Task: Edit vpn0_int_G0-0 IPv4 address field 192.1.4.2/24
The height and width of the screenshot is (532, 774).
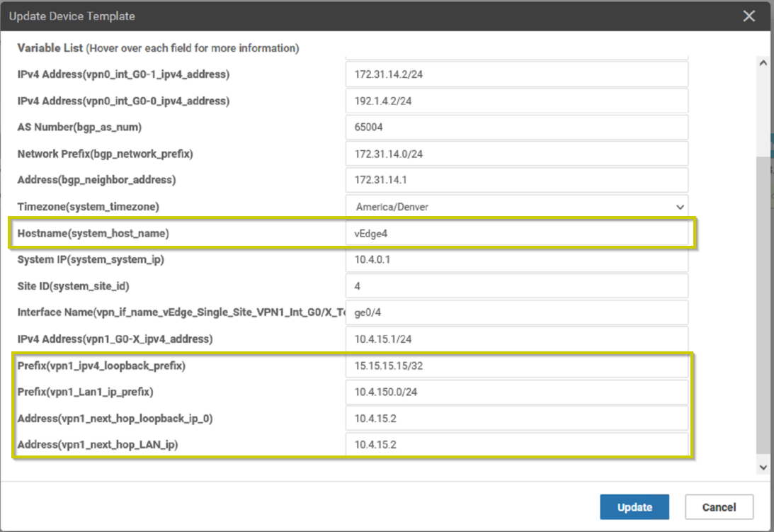Action: click(517, 101)
